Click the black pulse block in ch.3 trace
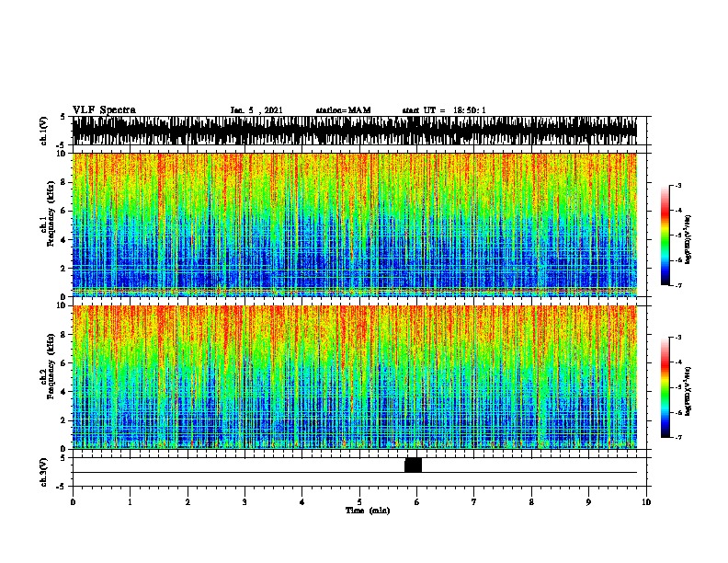The width and height of the screenshot is (728, 563). tap(414, 465)
